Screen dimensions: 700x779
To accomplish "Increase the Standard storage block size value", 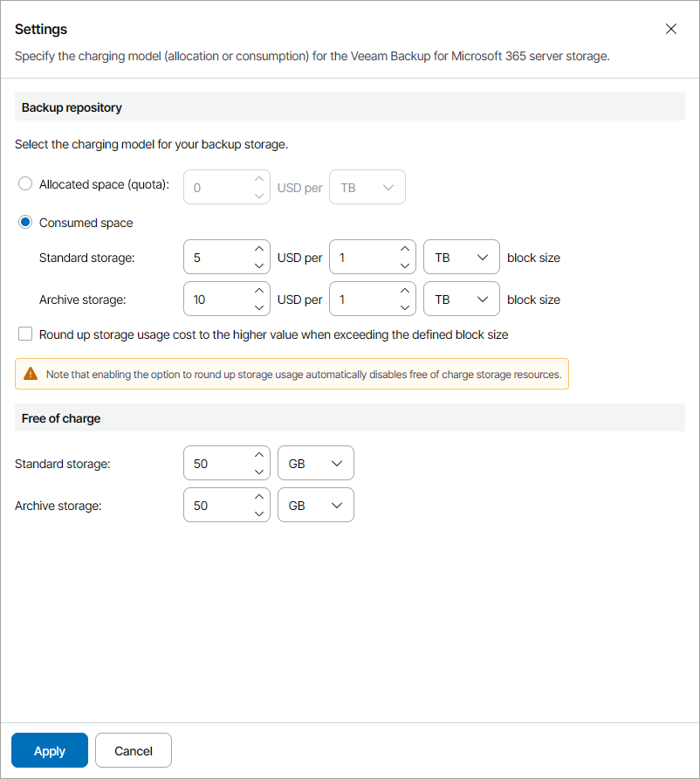I will [x=405, y=250].
